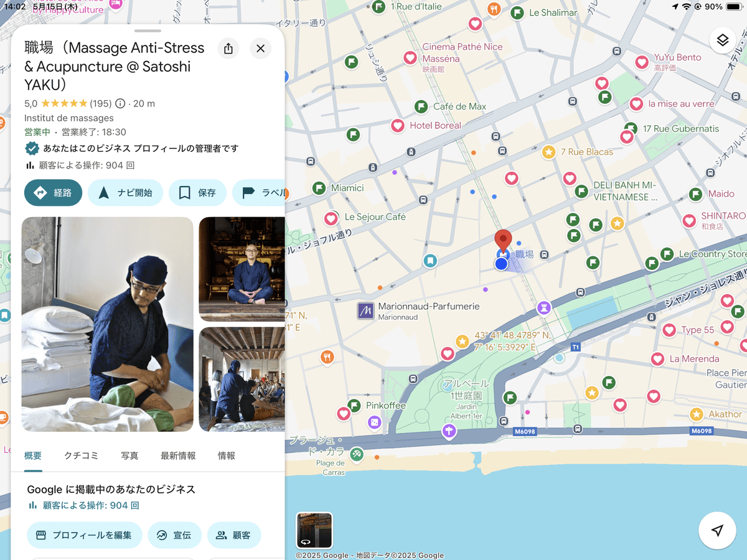Tap the T1 tram stop marker

point(576,347)
